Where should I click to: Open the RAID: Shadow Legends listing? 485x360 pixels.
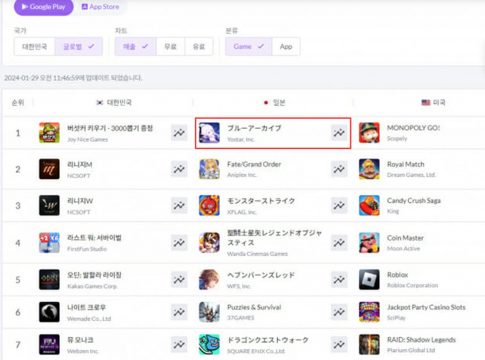421,340
